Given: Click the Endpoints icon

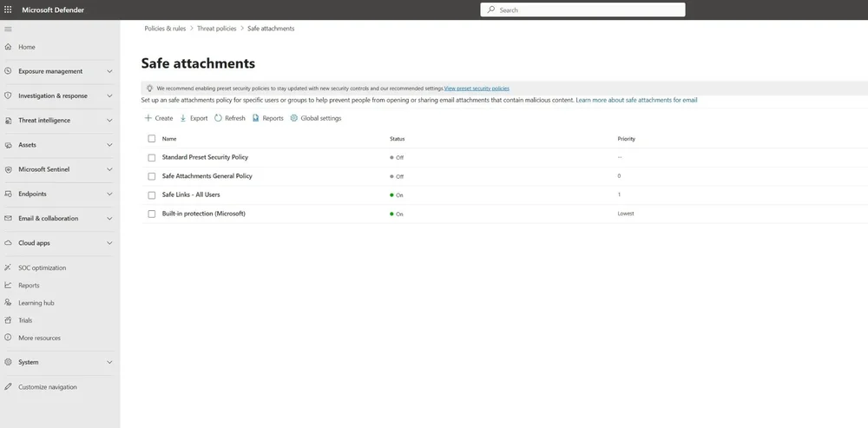Looking at the screenshot, I should [x=8, y=194].
